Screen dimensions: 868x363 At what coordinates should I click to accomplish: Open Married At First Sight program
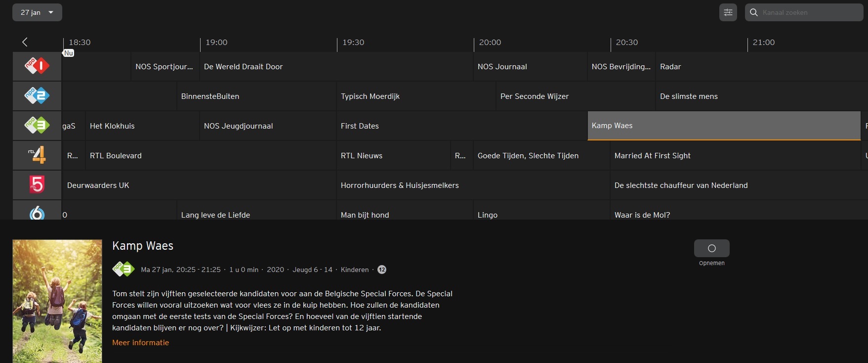[736, 155]
